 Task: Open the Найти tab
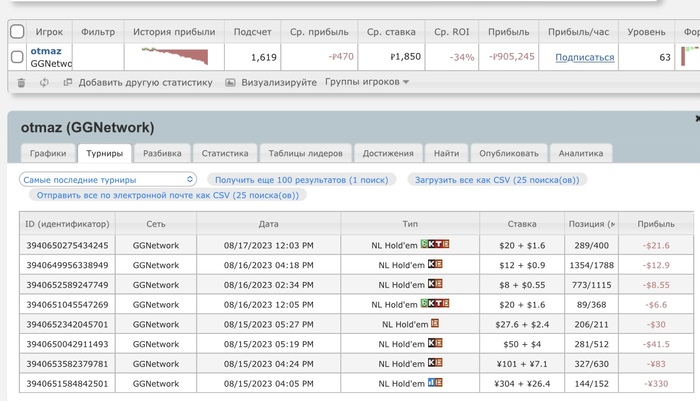446,153
